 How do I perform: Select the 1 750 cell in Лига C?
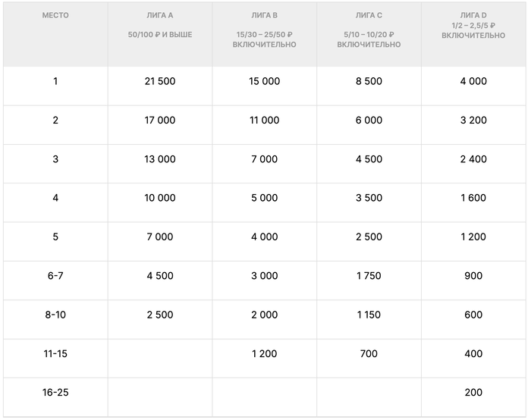tap(369, 276)
